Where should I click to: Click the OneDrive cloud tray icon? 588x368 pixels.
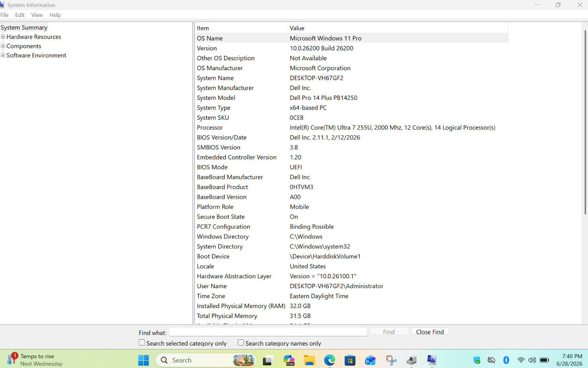point(491,360)
